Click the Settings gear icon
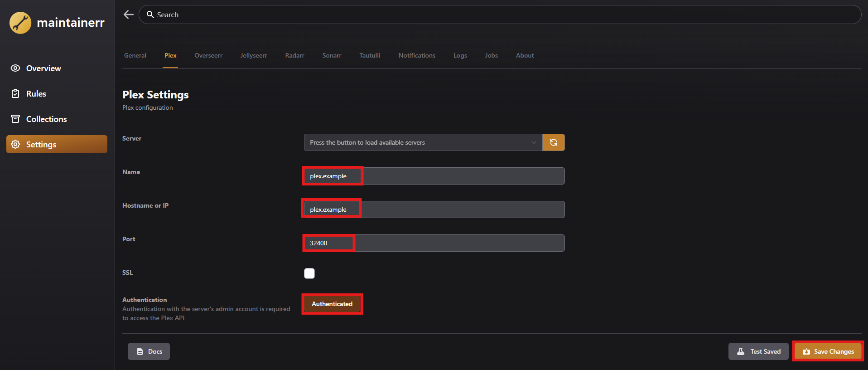 [15, 144]
